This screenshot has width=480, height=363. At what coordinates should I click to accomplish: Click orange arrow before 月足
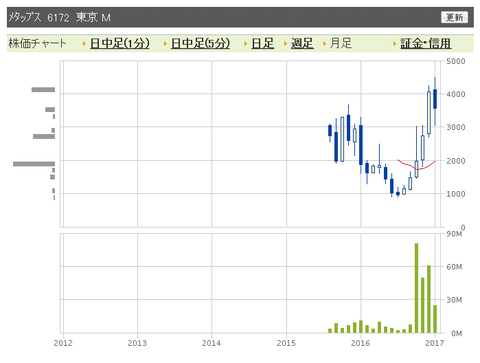(324, 44)
